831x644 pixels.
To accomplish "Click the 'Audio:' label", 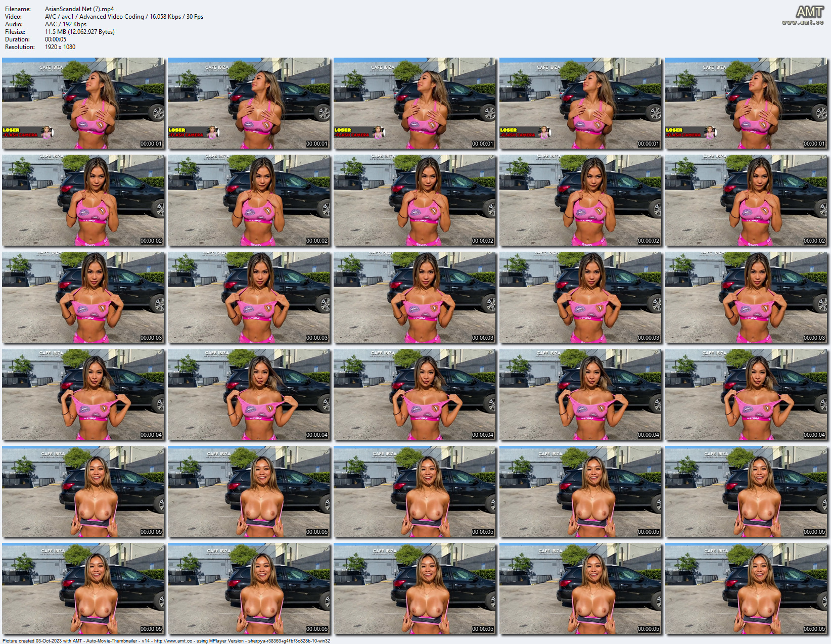I will click(x=14, y=24).
